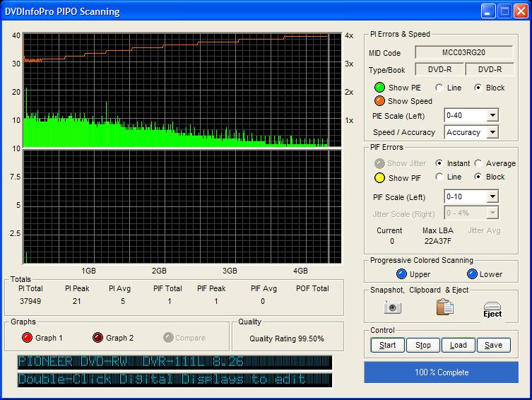Click the MID Code field MCC03RG20
532x400 pixels.
463,52
